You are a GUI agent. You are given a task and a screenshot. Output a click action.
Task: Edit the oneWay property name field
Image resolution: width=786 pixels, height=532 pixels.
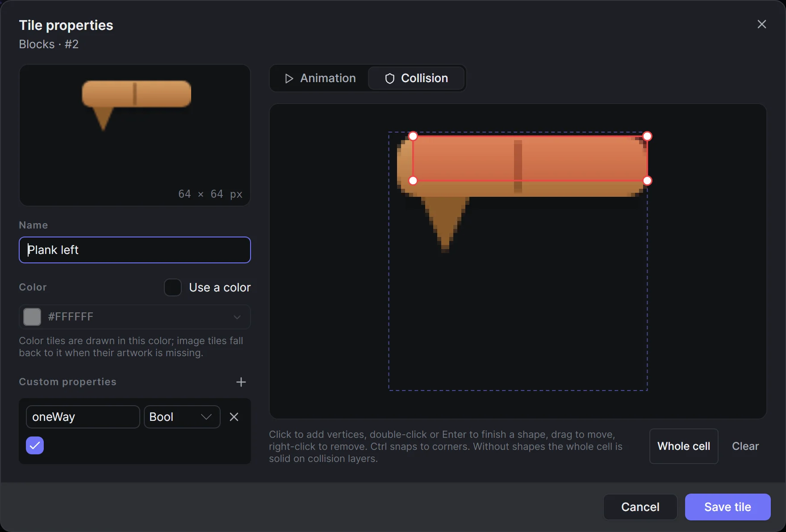[83, 417]
